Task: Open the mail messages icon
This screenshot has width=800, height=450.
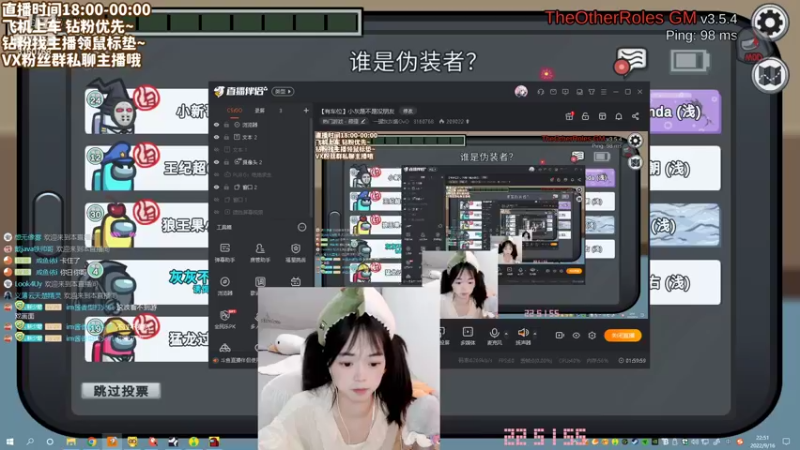Action: pos(553,92)
